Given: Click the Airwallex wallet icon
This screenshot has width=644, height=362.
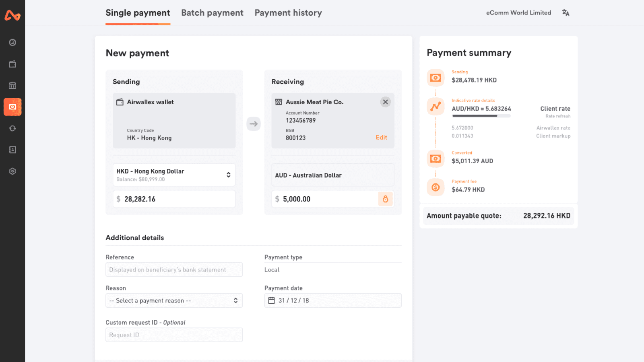Looking at the screenshot, I should (120, 102).
